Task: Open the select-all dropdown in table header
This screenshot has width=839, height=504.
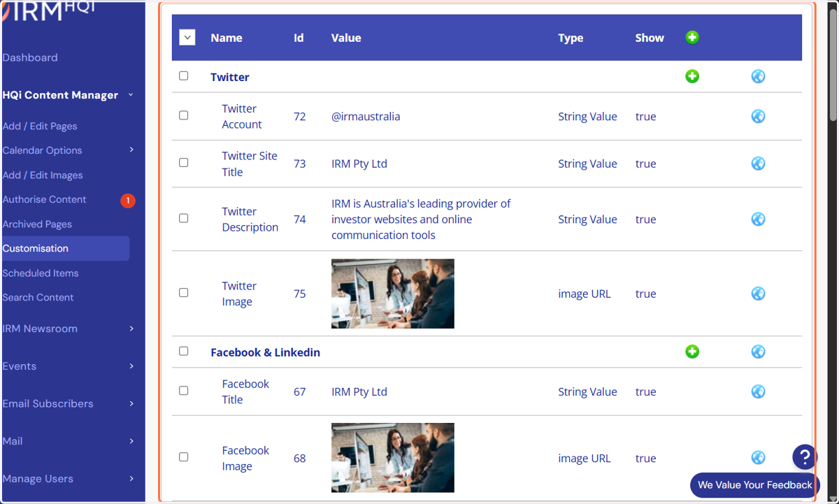Action: (x=187, y=38)
